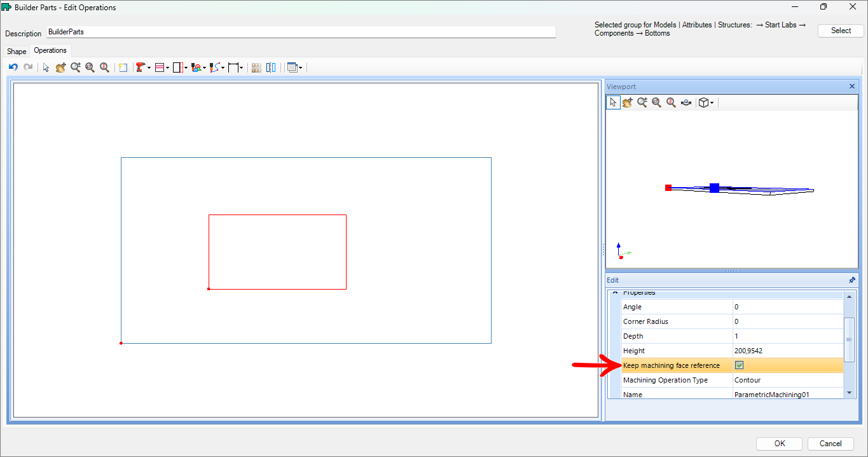868x457 pixels.
Task: Open the cube view orientation dropdown arrow
Action: pos(712,102)
